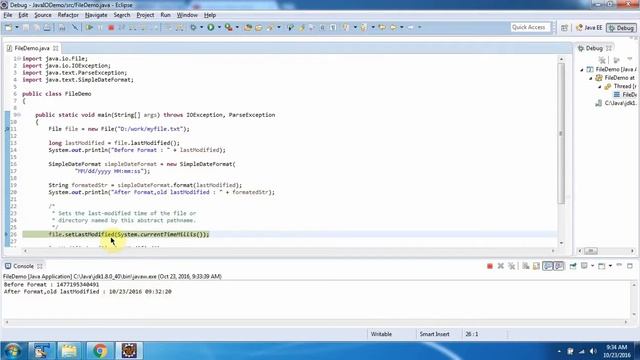Open the Windows Start menu
640x360 pixels.
[13, 351]
